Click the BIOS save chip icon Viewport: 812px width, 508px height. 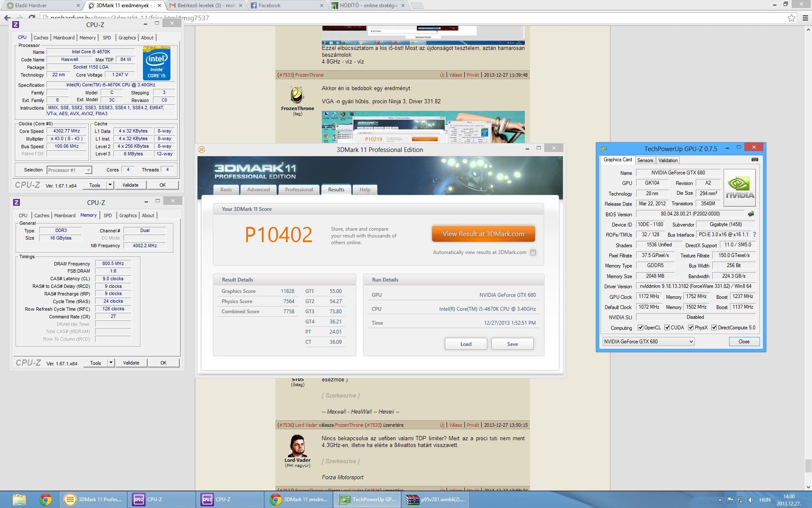click(751, 214)
